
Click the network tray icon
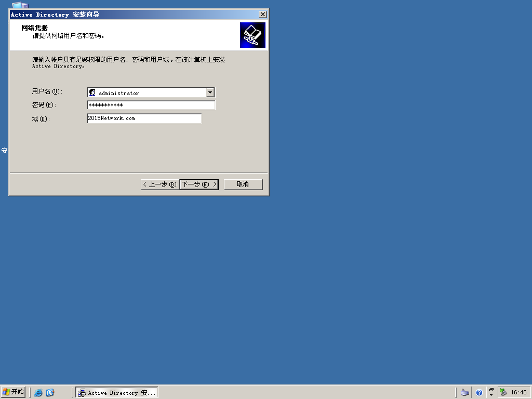(503, 392)
